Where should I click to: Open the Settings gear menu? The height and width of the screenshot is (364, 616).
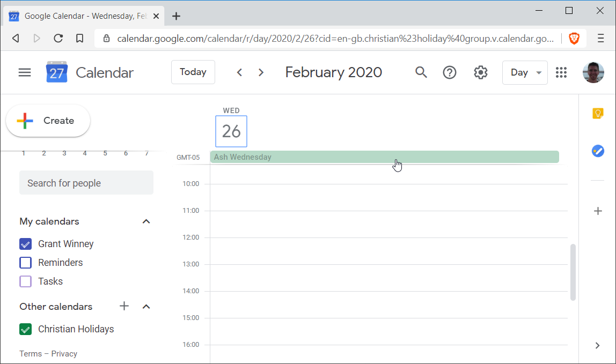click(481, 72)
